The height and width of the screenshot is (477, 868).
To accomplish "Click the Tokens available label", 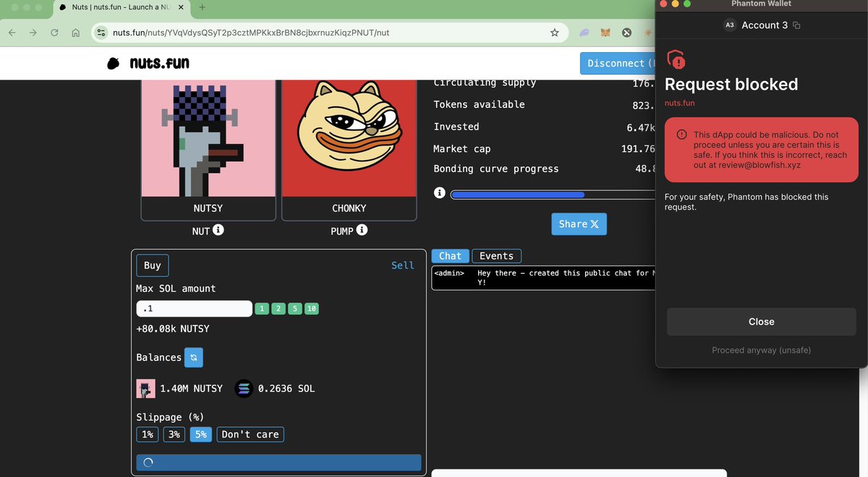I will [479, 104].
